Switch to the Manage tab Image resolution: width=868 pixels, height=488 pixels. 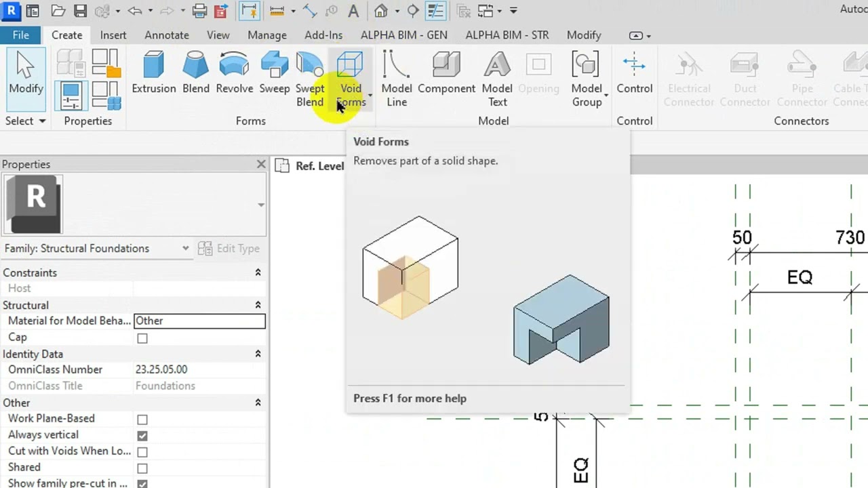pyautogui.click(x=267, y=35)
